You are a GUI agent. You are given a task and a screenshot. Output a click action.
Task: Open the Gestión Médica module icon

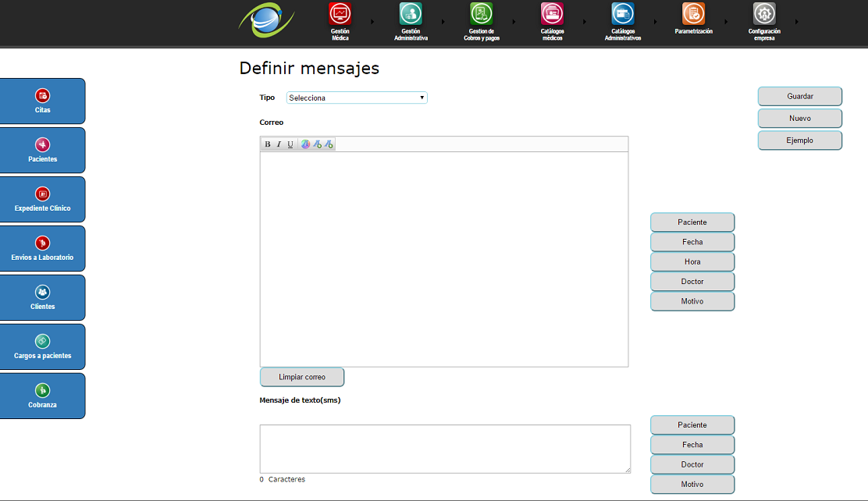[340, 14]
